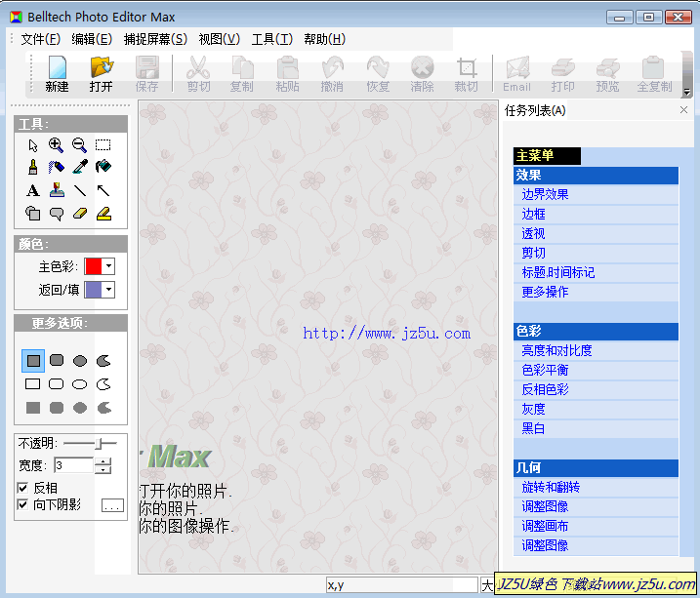Click the http://www.jz5u.com link
This screenshot has height=598, width=700.
point(387,333)
